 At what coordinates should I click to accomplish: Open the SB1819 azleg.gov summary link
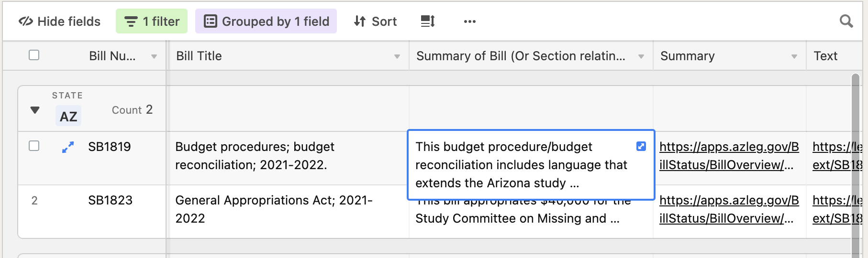pos(729,156)
